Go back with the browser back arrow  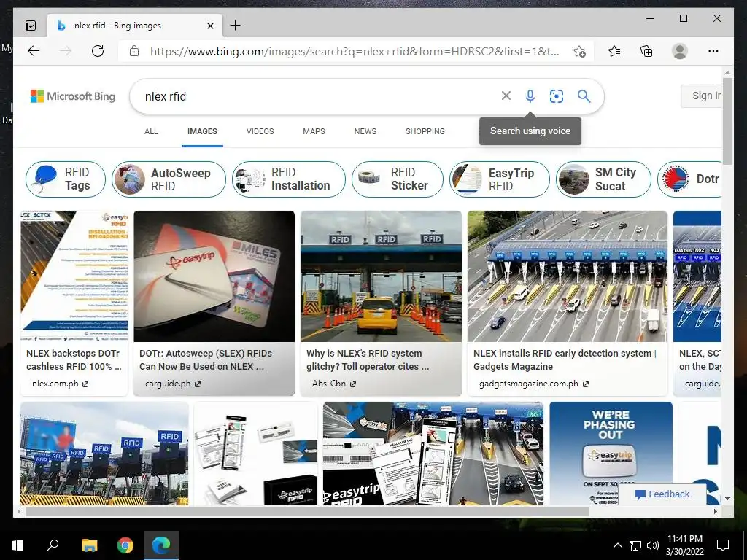pos(34,51)
